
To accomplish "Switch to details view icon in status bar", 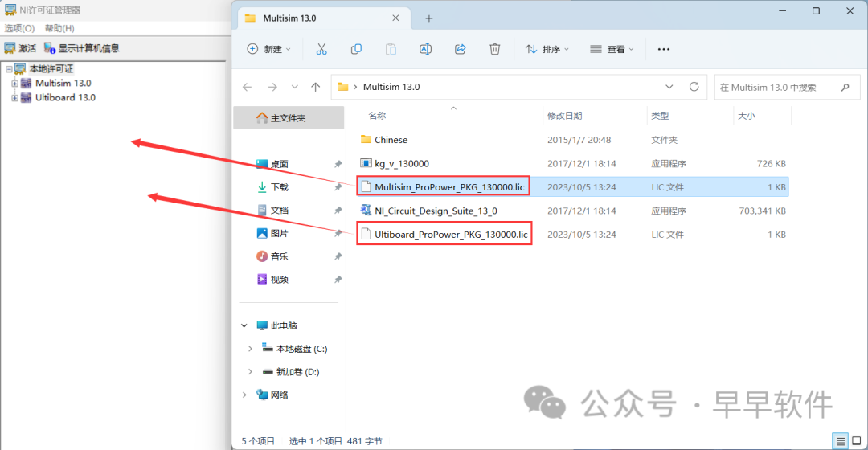I will [841, 441].
